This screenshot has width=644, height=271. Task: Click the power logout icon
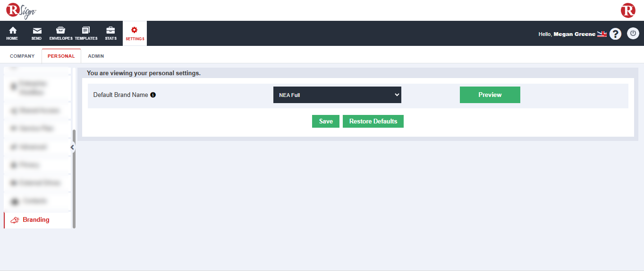coord(633,34)
